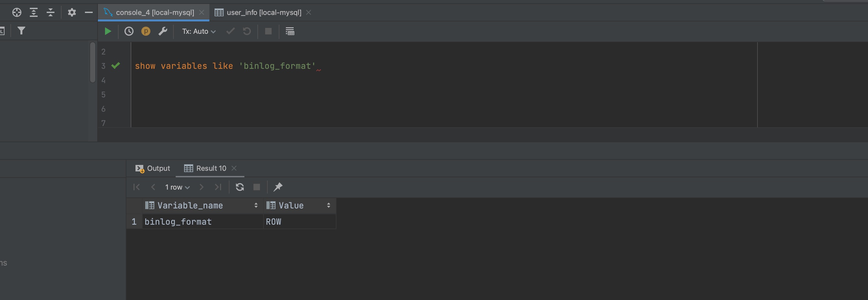Click the locate target crosshair icon
The image size is (868, 300).
pos(17,12)
